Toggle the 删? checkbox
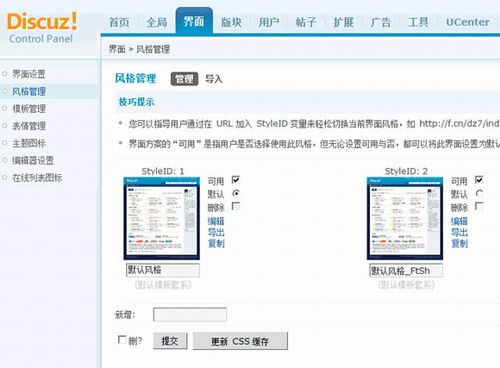500x368 pixels. 122,340
